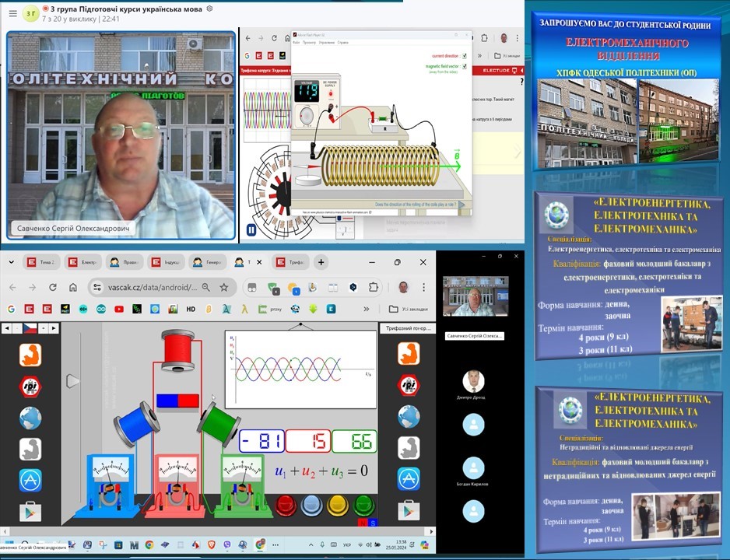
Task: Open the Chrome three-dot menu
Action: 423,288
